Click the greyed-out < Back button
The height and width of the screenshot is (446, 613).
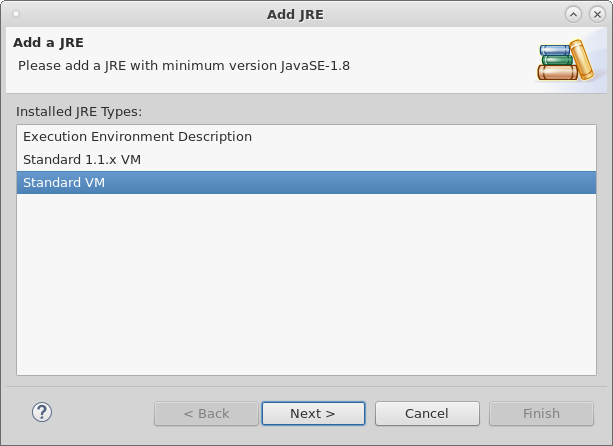pyautogui.click(x=205, y=413)
